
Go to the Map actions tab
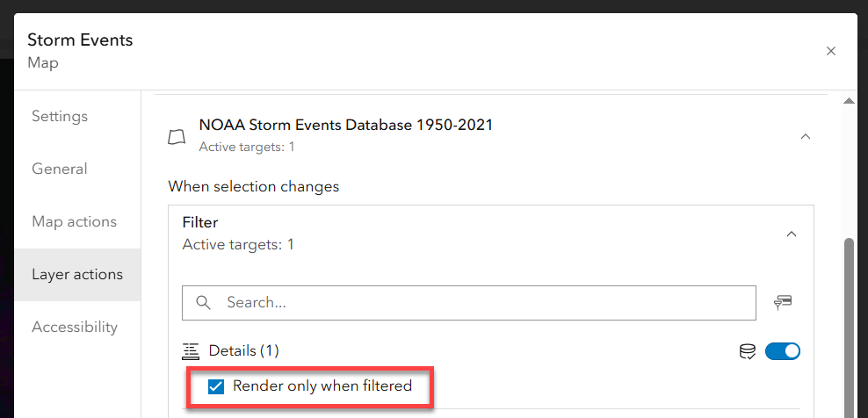74,221
